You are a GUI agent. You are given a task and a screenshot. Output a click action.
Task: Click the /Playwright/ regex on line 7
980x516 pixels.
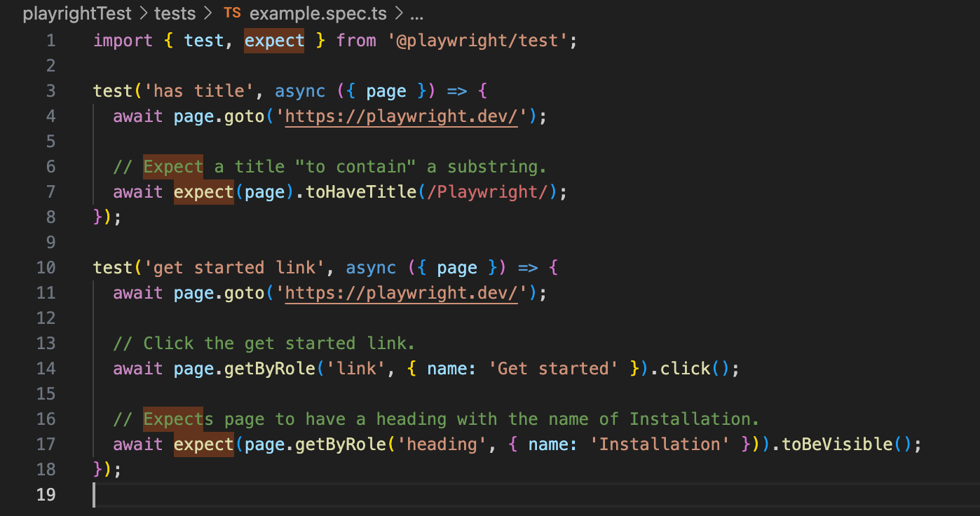pyautogui.click(x=488, y=191)
